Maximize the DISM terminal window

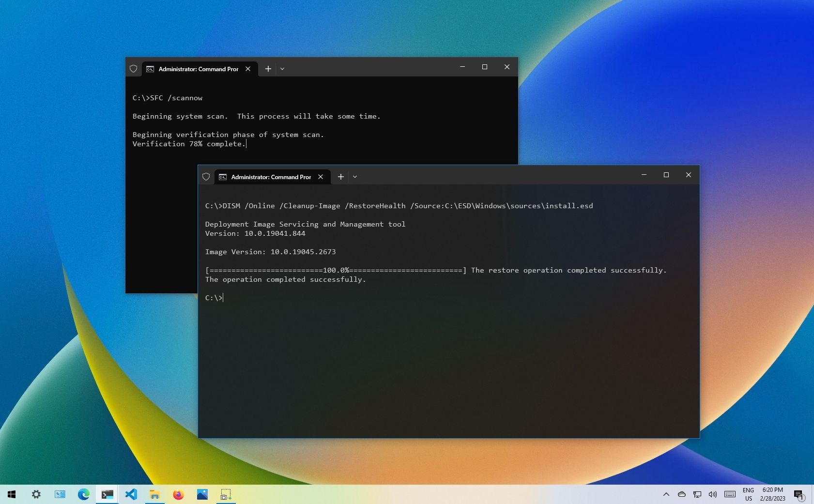point(666,175)
